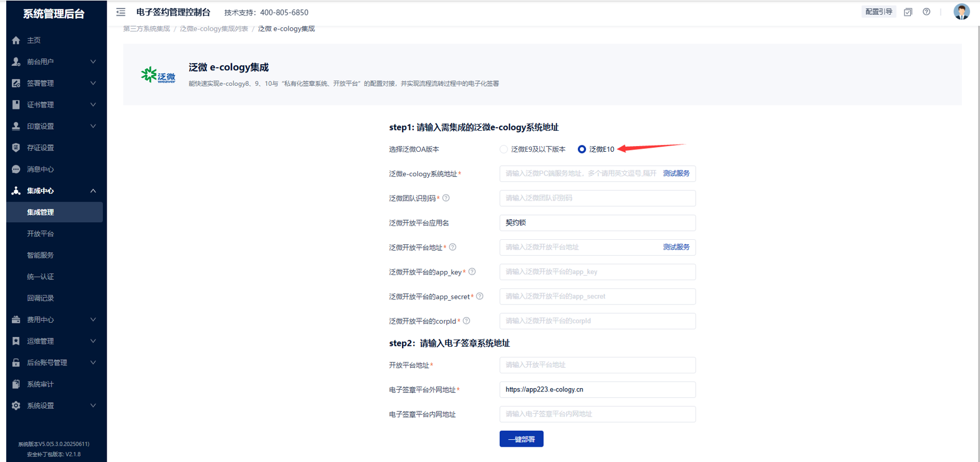
Task: Focus the 泛微团队识别码 input field
Action: point(597,198)
